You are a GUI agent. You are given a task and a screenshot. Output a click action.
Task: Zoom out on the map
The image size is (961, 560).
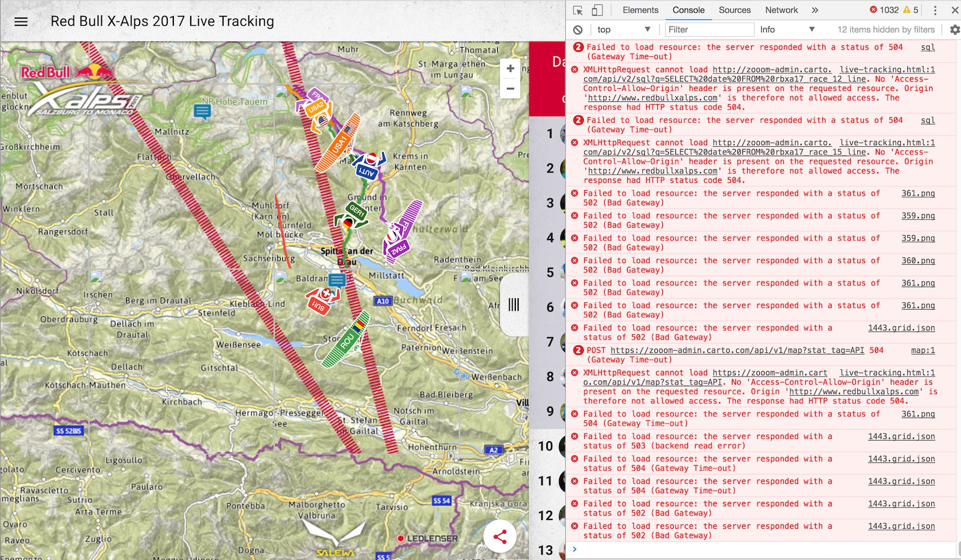(x=510, y=88)
